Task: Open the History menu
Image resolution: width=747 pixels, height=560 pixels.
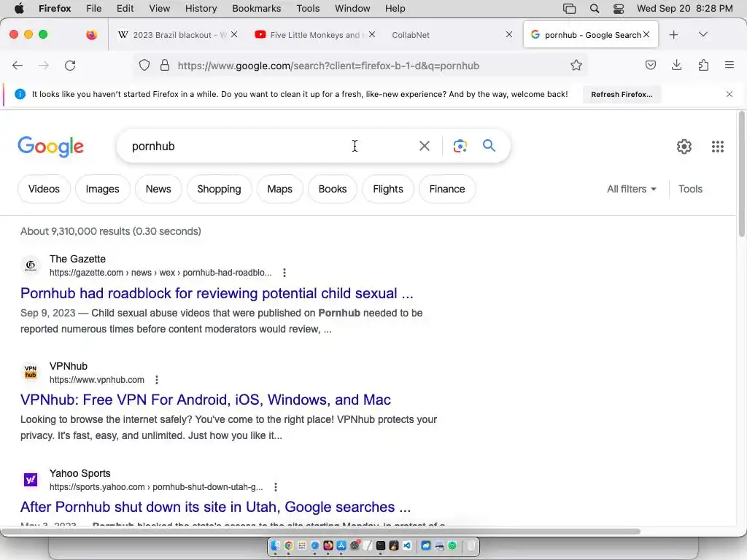Action: click(201, 8)
